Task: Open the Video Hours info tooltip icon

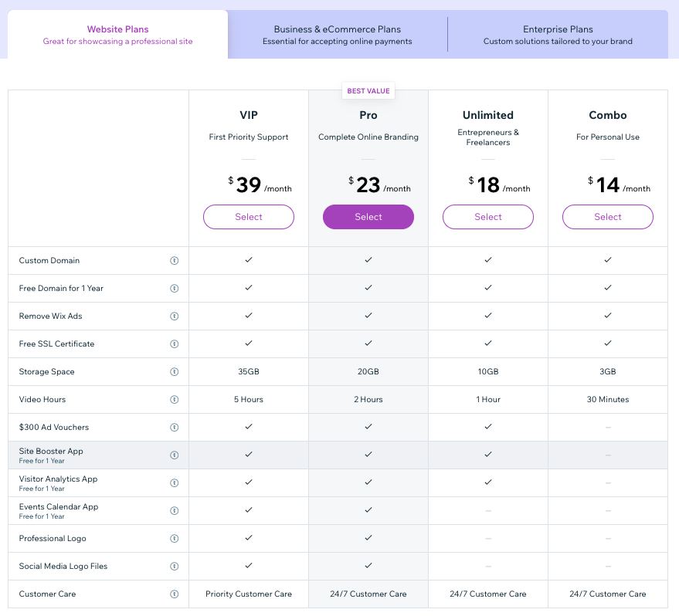Action: [x=174, y=400]
